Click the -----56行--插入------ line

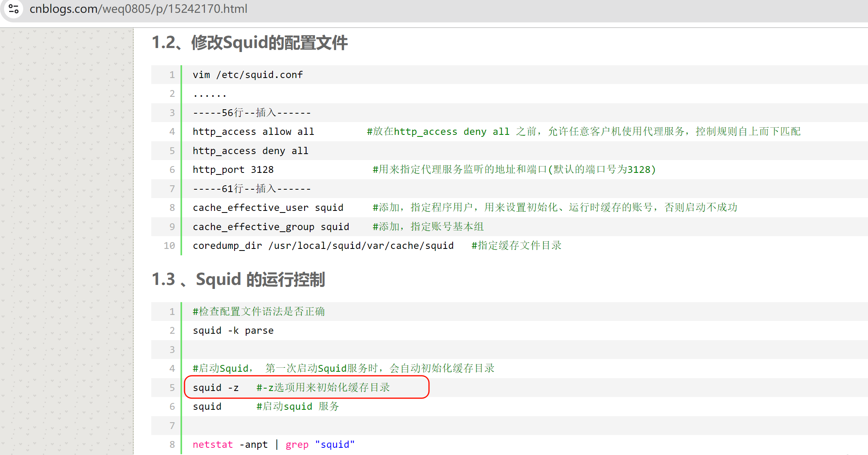pyautogui.click(x=252, y=113)
